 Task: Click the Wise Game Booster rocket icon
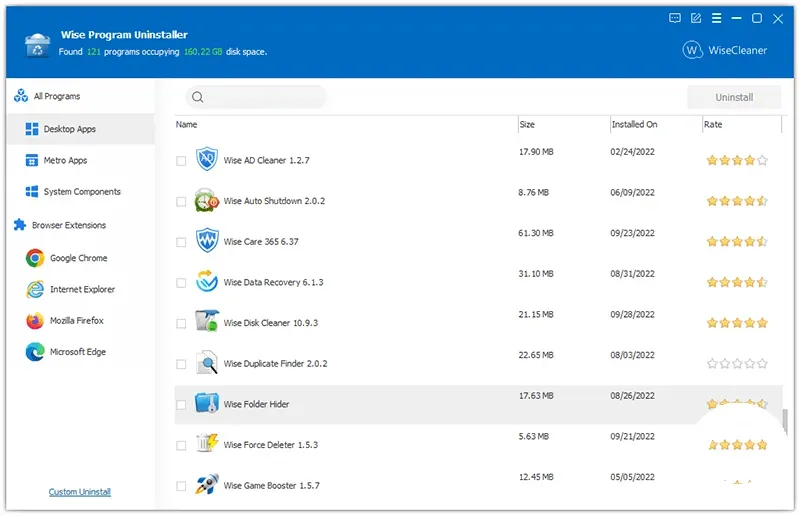[x=207, y=484]
